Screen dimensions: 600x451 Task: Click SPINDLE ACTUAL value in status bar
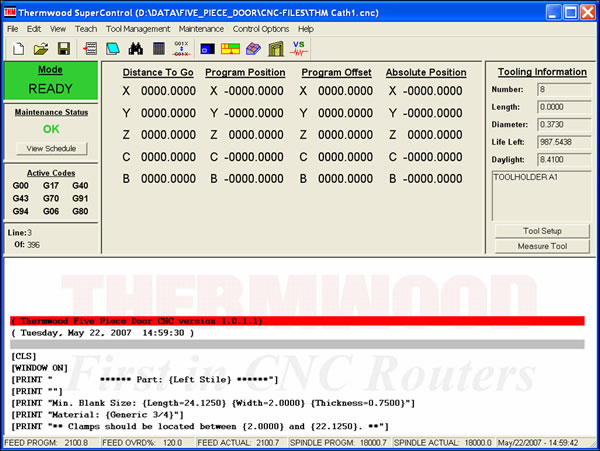coord(478,443)
